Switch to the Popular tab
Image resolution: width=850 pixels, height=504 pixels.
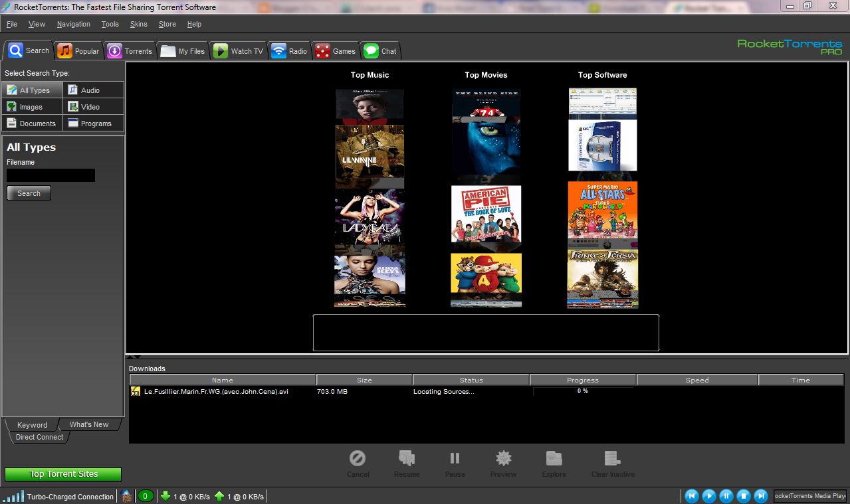(78, 51)
